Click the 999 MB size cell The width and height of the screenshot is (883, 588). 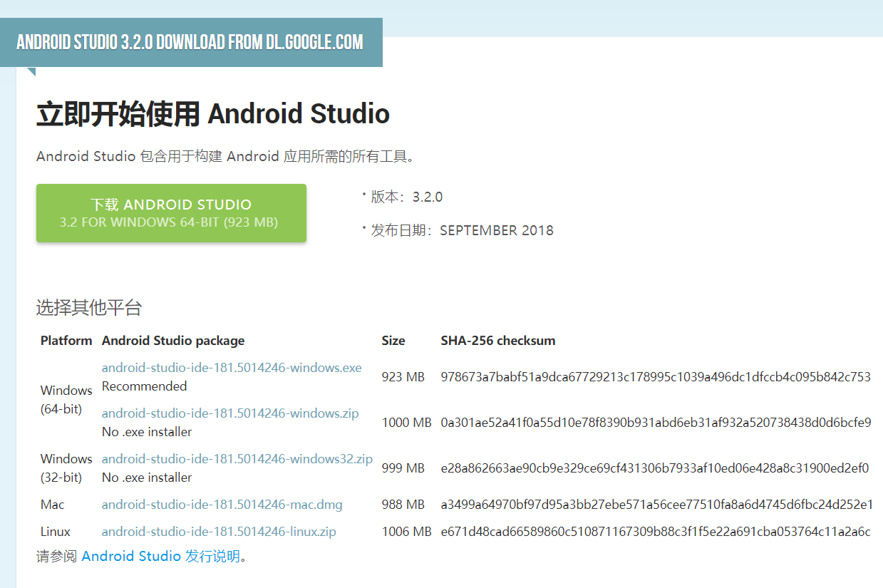(x=403, y=468)
